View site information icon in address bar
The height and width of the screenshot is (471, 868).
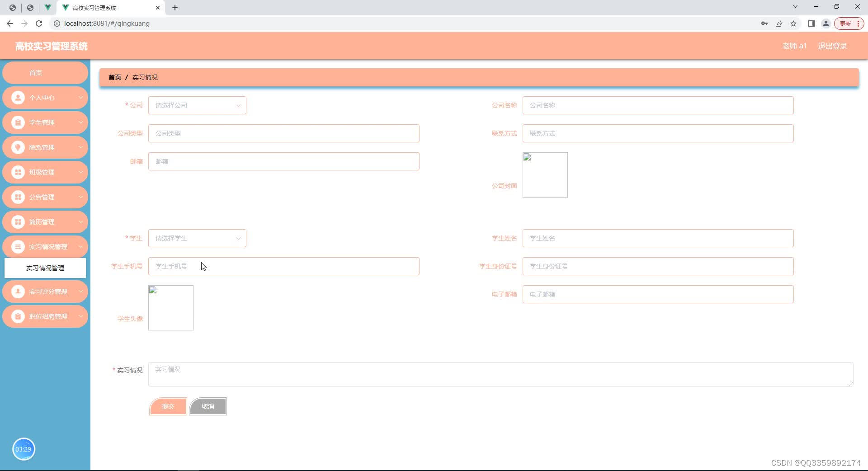click(x=57, y=24)
